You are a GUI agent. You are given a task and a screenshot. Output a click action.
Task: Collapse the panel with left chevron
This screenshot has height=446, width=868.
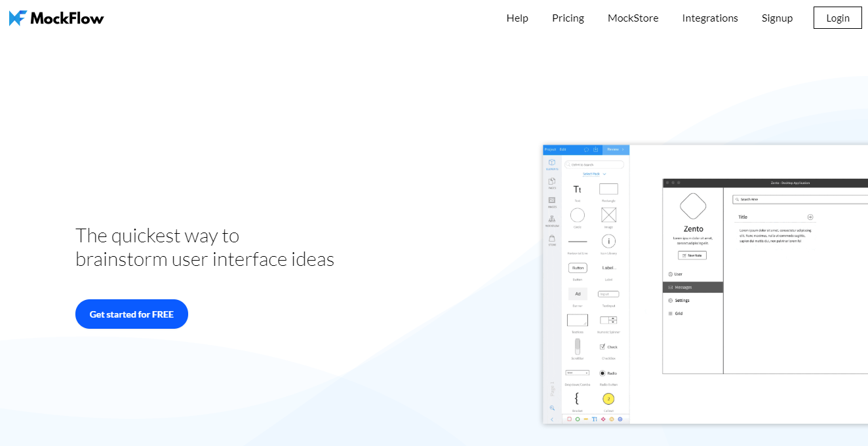pos(552,419)
